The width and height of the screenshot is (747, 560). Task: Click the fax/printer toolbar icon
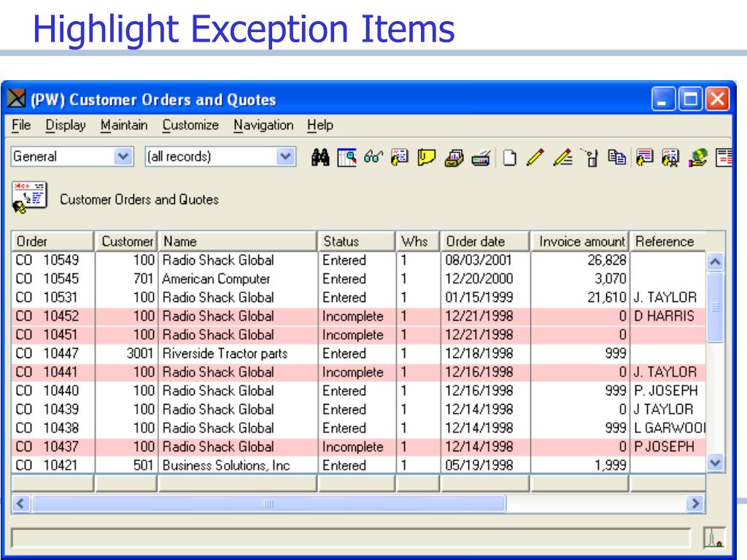pos(481,157)
